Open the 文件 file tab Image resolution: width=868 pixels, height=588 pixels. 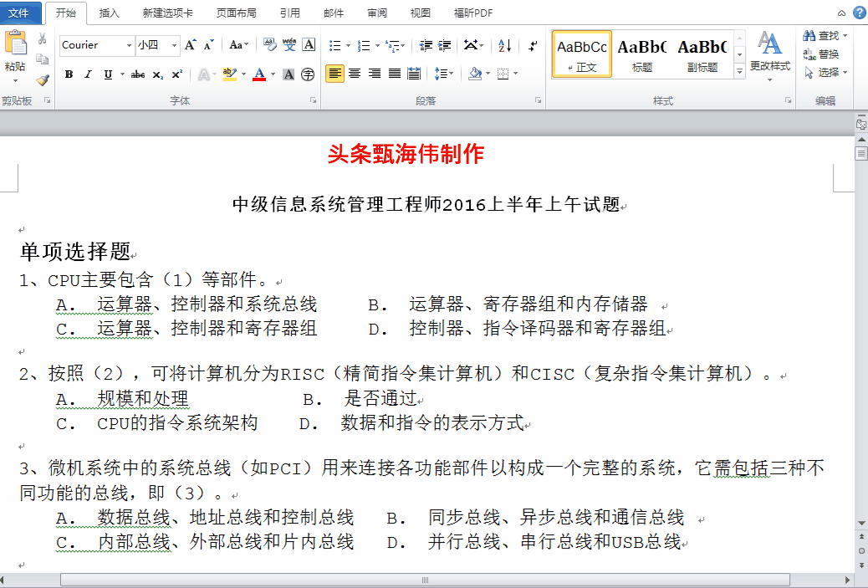coord(20,13)
